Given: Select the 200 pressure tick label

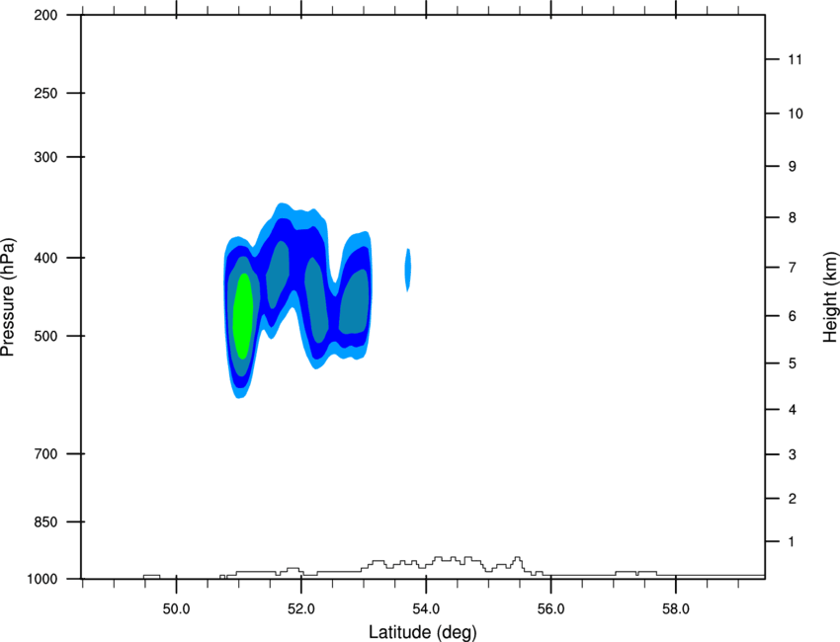Looking at the screenshot, I should tap(45, 15).
